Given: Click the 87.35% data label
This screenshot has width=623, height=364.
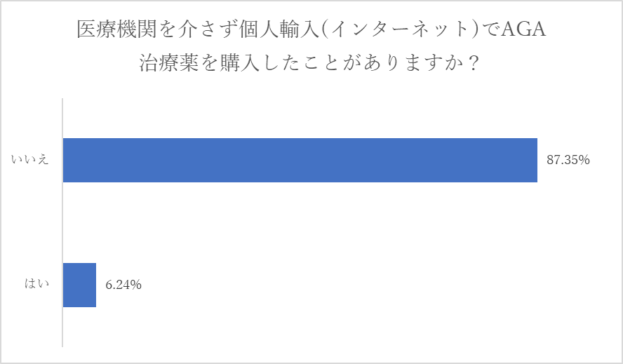Looking at the screenshot, I should [568, 160].
